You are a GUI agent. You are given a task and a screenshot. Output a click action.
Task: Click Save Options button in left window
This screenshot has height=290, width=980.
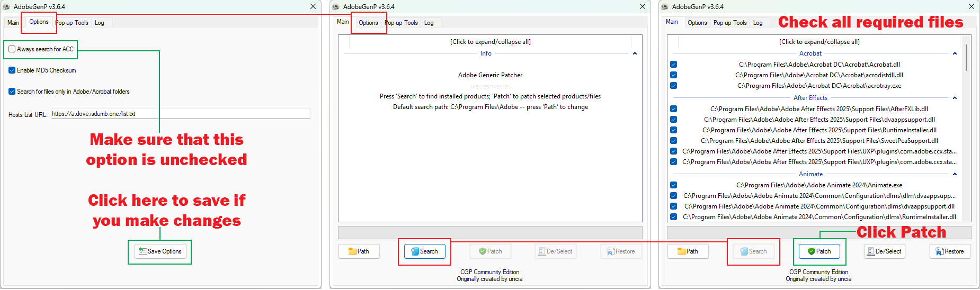[159, 251]
